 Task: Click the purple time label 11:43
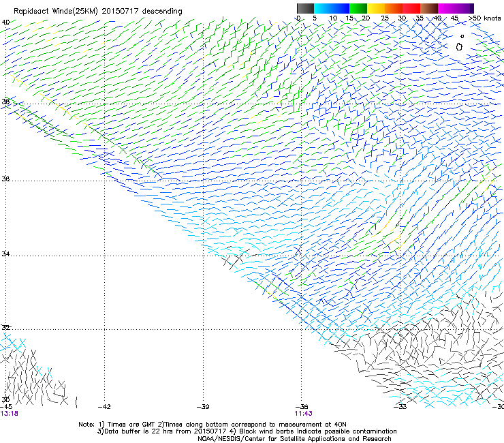tap(304, 414)
